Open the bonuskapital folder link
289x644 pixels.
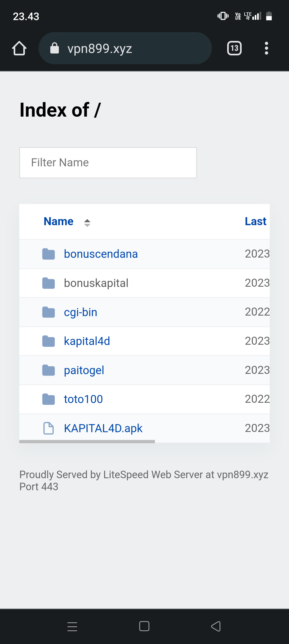point(96,283)
